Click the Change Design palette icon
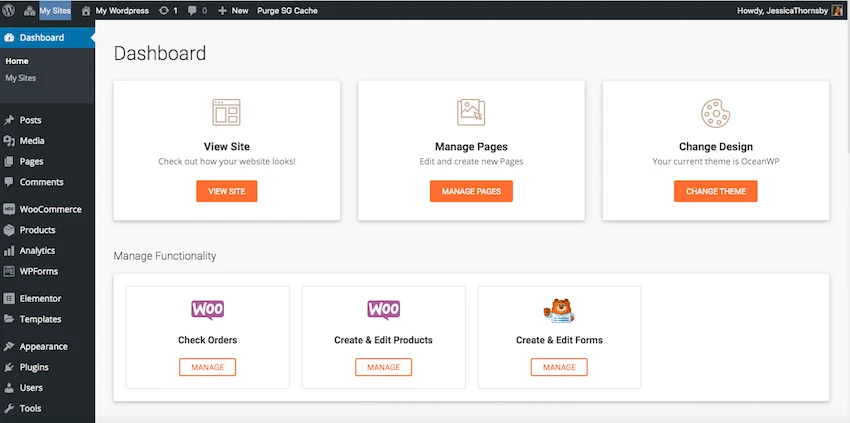Screen dimensions: 850x423 [716, 113]
